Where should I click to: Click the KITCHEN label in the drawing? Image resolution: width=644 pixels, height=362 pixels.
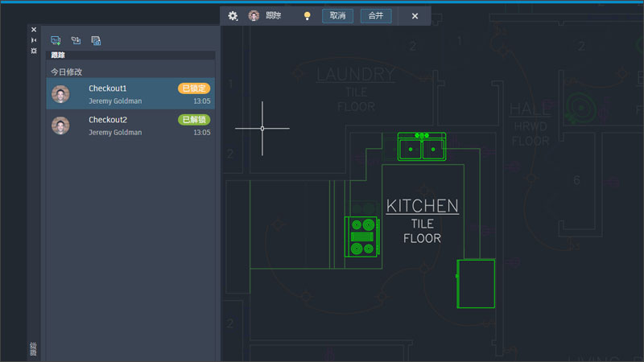pos(422,206)
